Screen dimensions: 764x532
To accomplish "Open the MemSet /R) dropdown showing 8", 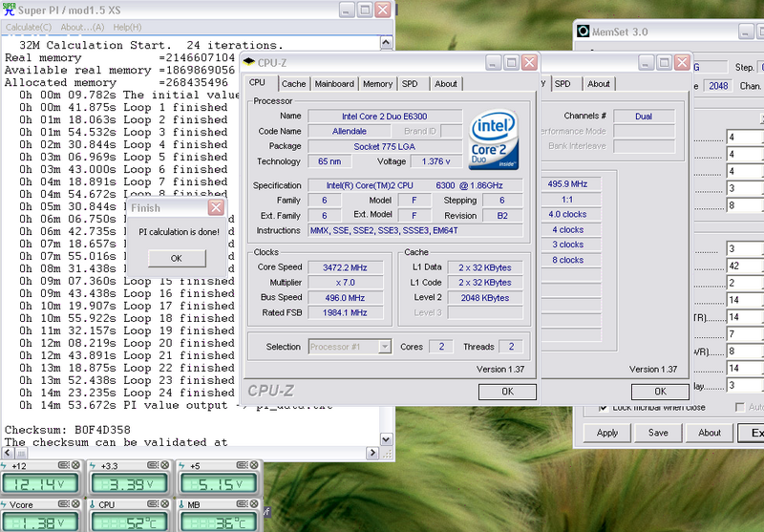I will pyautogui.click(x=745, y=351).
